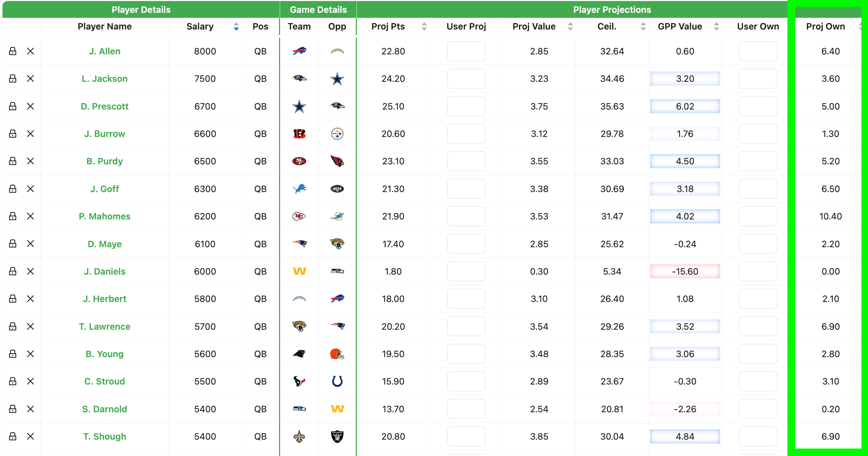Click the lock icon for T. Shough
This screenshot has height=456, width=868.
13,436
